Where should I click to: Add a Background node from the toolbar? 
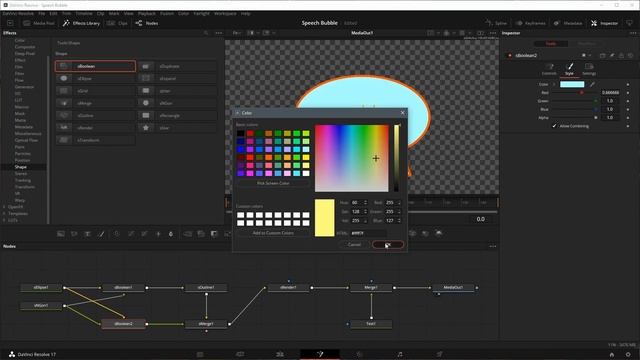(61, 234)
